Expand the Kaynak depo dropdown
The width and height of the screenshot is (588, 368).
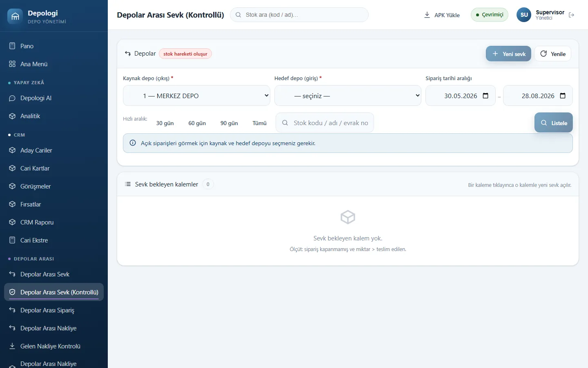coord(196,96)
